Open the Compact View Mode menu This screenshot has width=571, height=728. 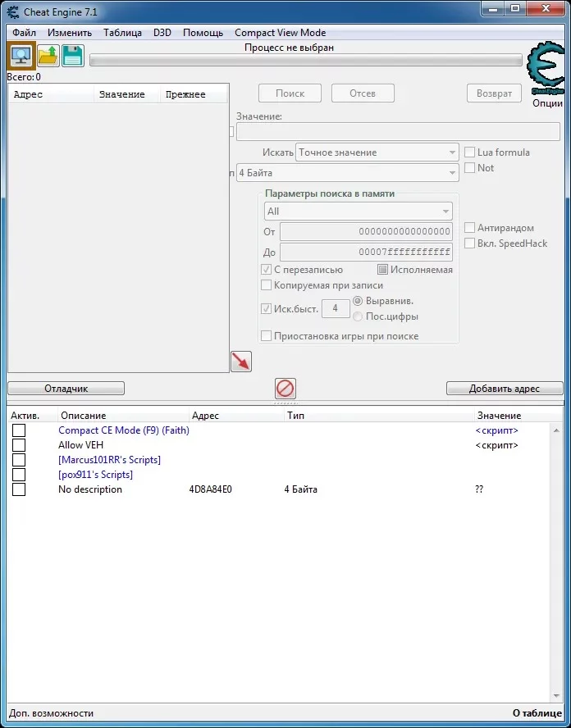(280, 33)
